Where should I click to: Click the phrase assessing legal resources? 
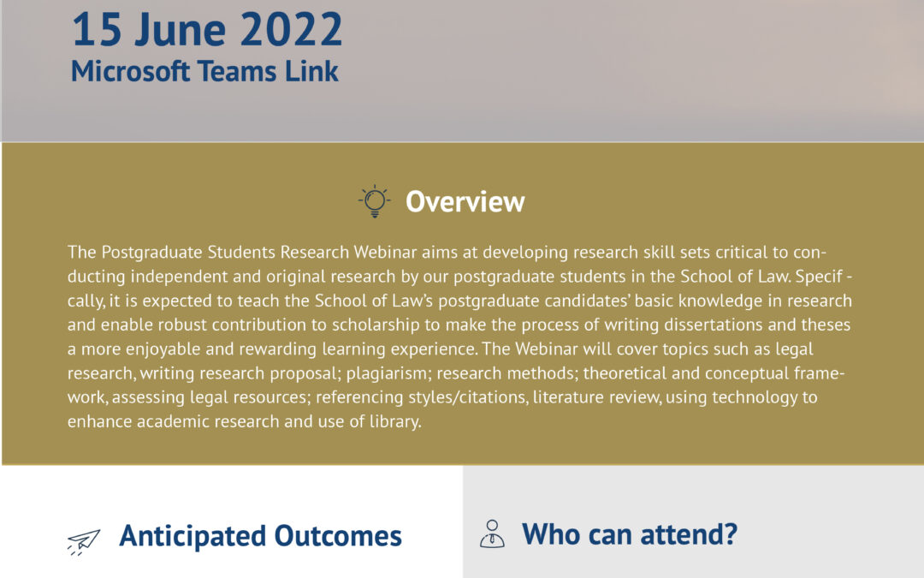[x=210, y=397]
